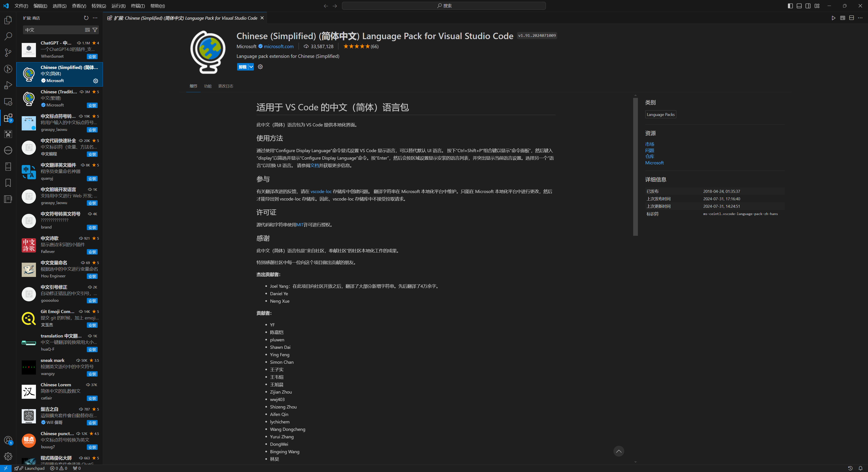The image size is (868, 472).
Task: Open the extensions view more actions menu
Action: (95, 18)
